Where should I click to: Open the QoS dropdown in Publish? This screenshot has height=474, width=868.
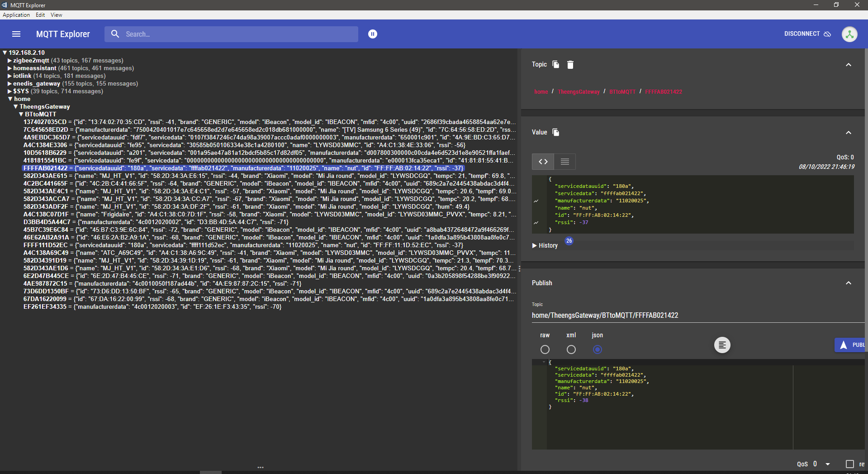[827, 464]
